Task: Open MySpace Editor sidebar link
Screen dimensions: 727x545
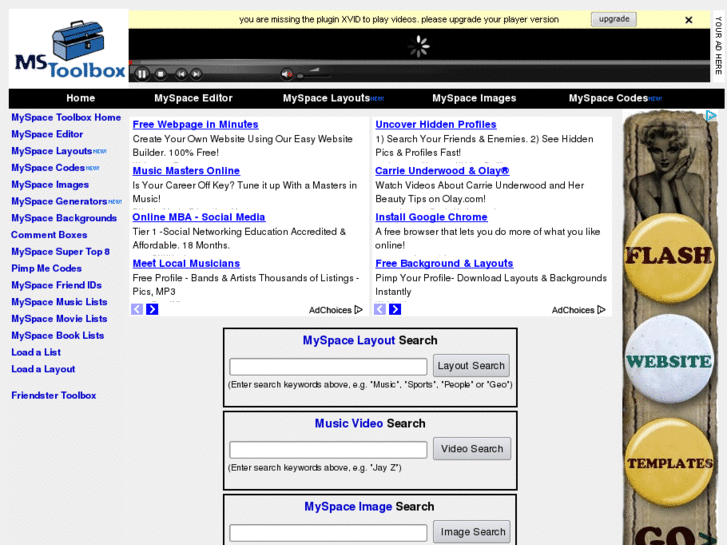Action: [47, 134]
